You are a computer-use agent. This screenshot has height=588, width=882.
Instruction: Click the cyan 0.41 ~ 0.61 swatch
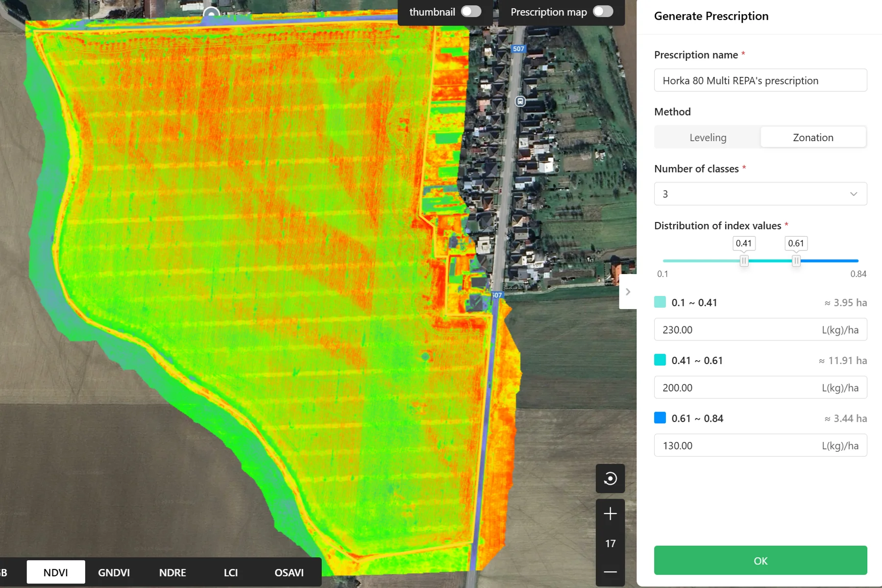coord(660,360)
